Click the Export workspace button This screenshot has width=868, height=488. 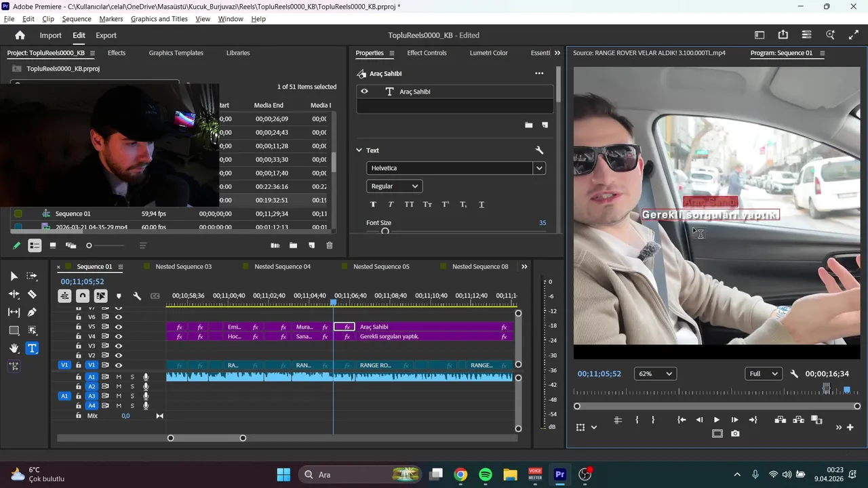(x=106, y=35)
